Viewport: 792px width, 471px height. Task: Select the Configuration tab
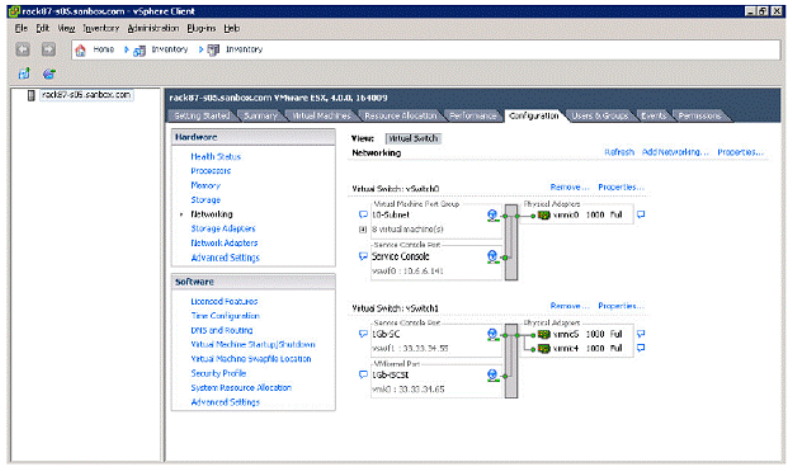pos(534,116)
